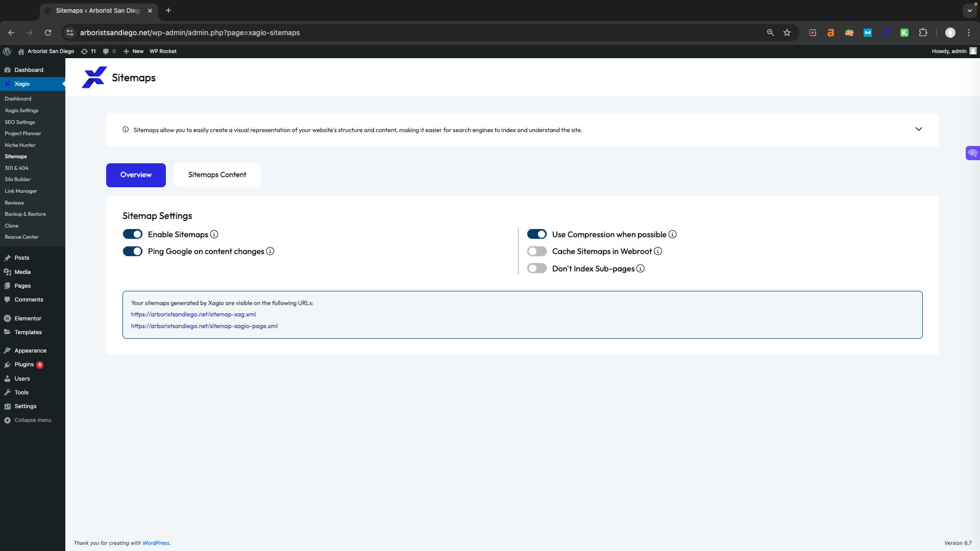Toggle Use Compression when possible switch
Screen dimensions: 980x551
537,235
